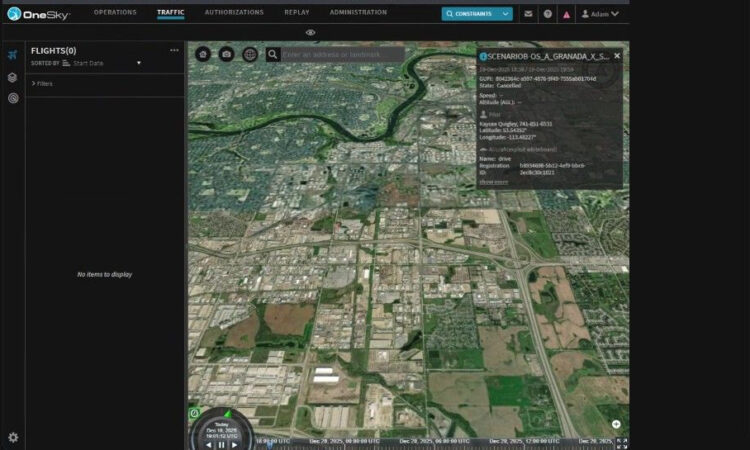Open the Constraints dropdown
This screenshot has width=750, height=450.
(x=477, y=14)
